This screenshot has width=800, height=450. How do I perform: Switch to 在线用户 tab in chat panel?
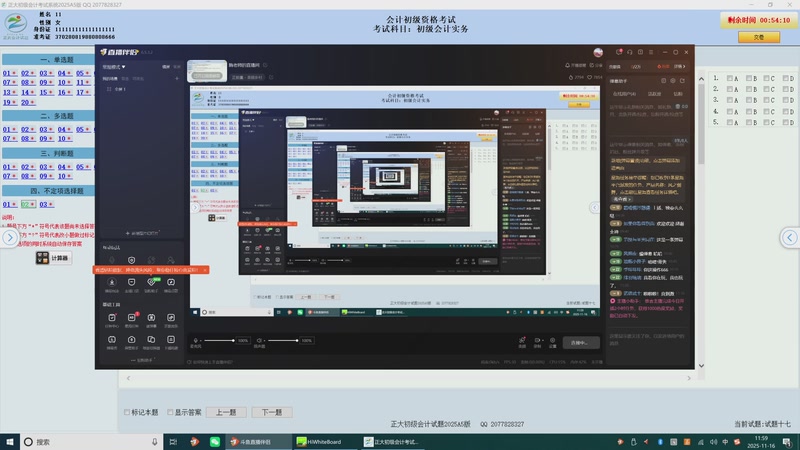[x=624, y=94]
